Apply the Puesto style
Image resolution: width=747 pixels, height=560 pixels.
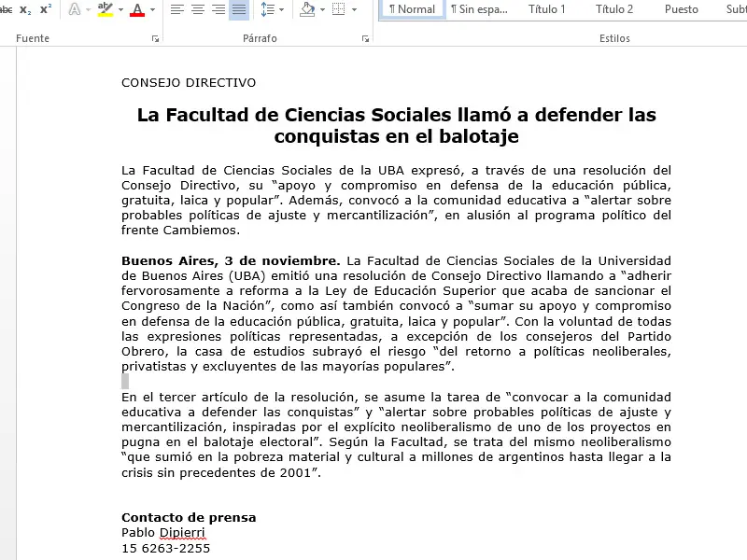click(x=682, y=9)
